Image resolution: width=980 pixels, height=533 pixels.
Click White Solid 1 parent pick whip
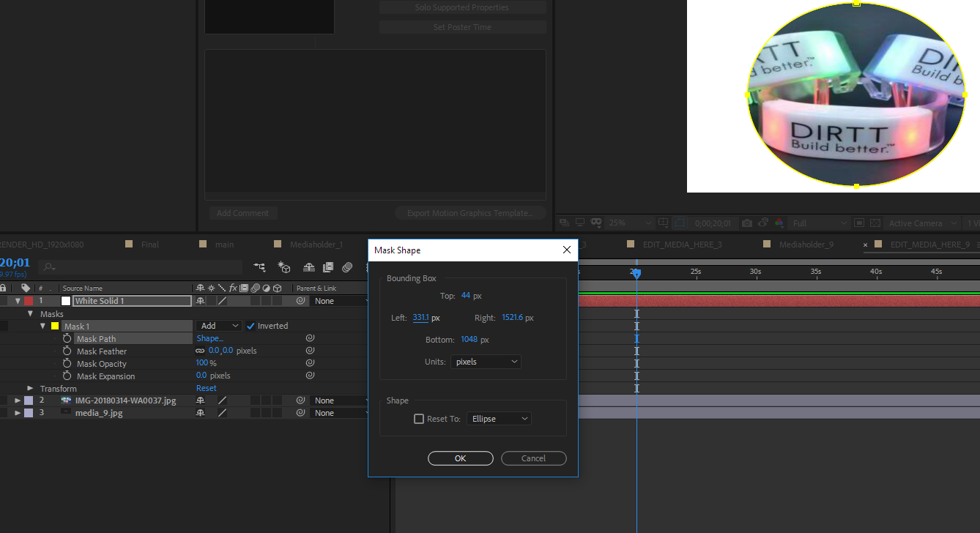300,301
